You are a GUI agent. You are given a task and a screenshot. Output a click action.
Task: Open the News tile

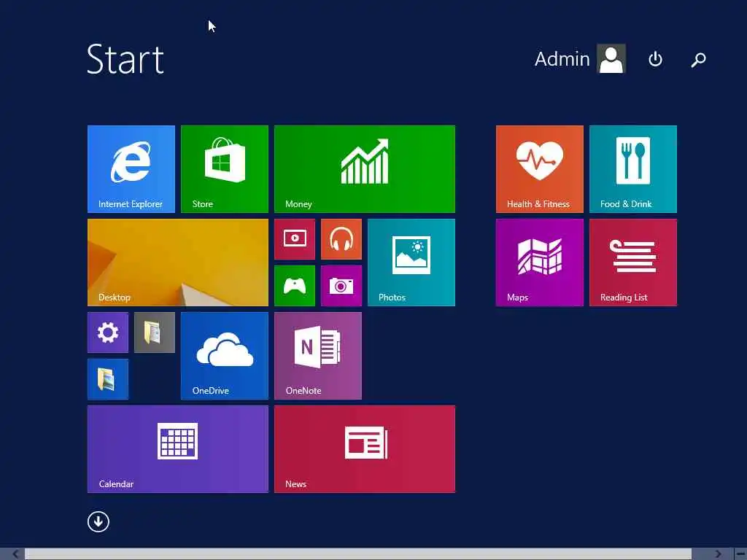(365, 449)
